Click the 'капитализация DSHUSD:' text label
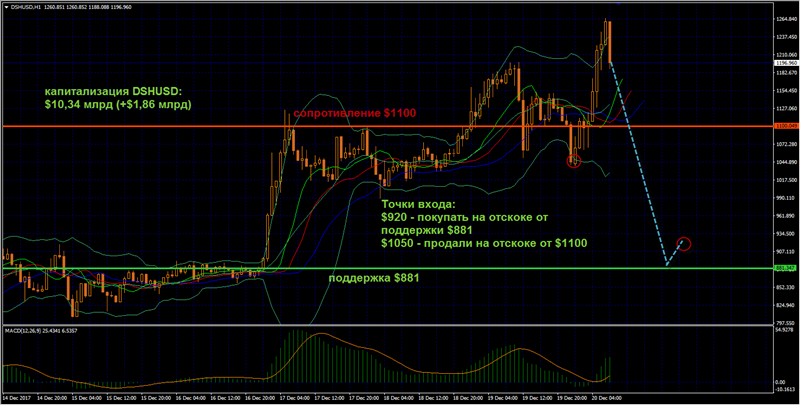The height and width of the screenshot is (405, 800). 113,92
